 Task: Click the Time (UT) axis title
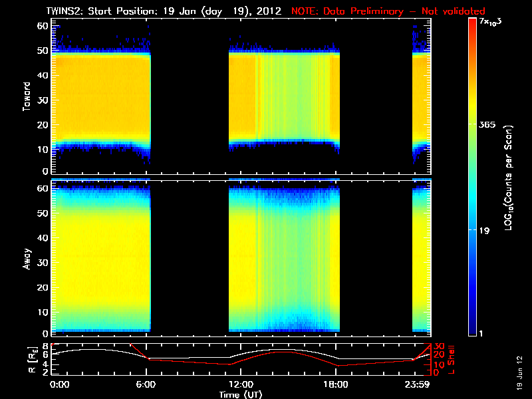(x=241, y=394)
